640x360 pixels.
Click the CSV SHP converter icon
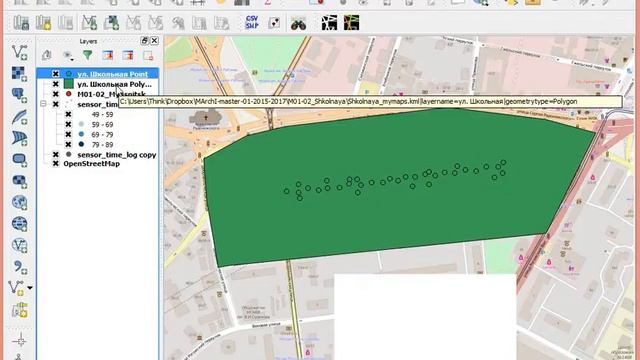click(252, 22)
